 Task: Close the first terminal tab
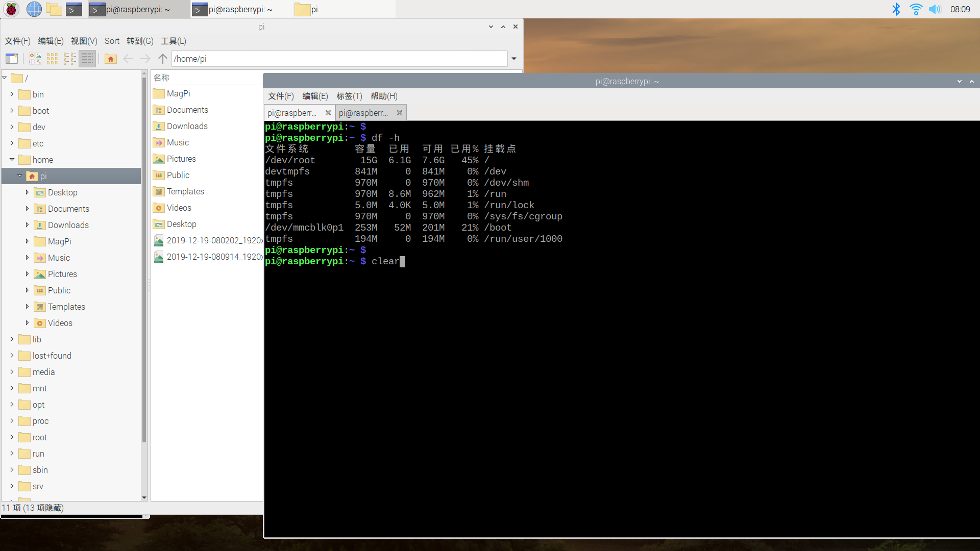(328, 113)
